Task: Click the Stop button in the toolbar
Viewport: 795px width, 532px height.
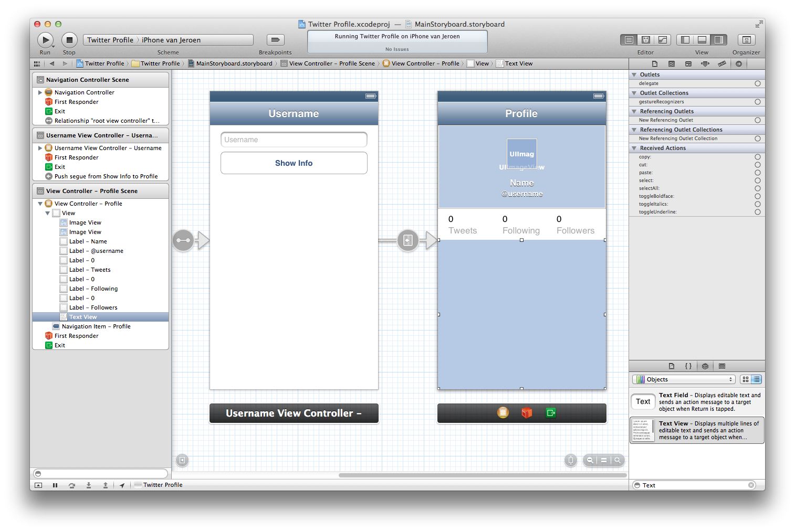Action: click(69, 40)
